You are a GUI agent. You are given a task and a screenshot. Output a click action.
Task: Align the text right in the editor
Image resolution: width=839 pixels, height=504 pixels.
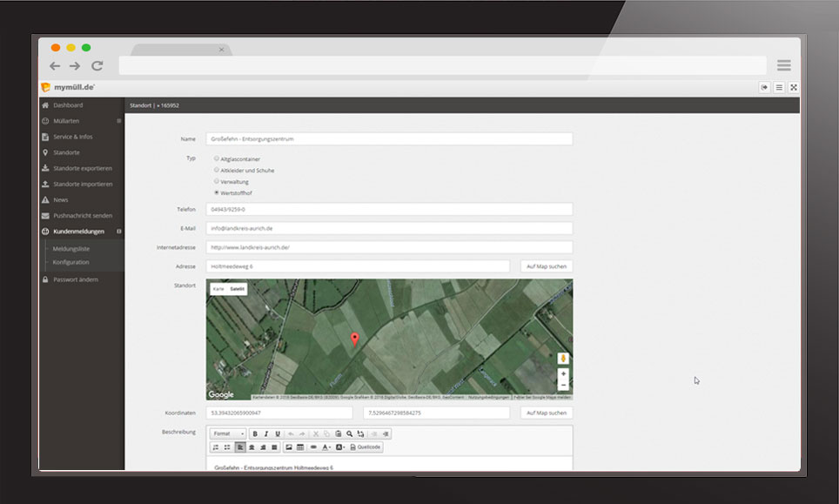(263, 447)
